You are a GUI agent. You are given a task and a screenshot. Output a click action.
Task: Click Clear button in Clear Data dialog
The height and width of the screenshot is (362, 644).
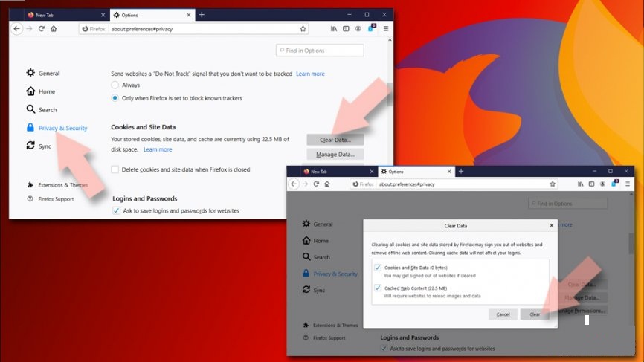click(534, 314)
